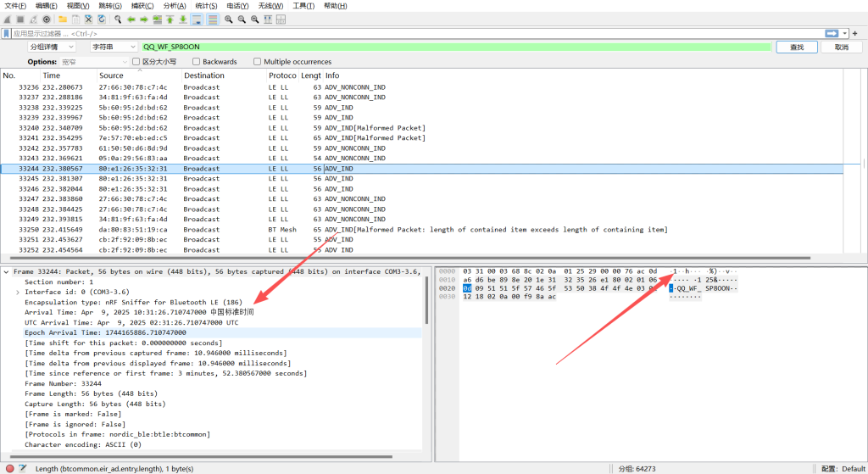Click the display filter input field

[x=415, y=33]
